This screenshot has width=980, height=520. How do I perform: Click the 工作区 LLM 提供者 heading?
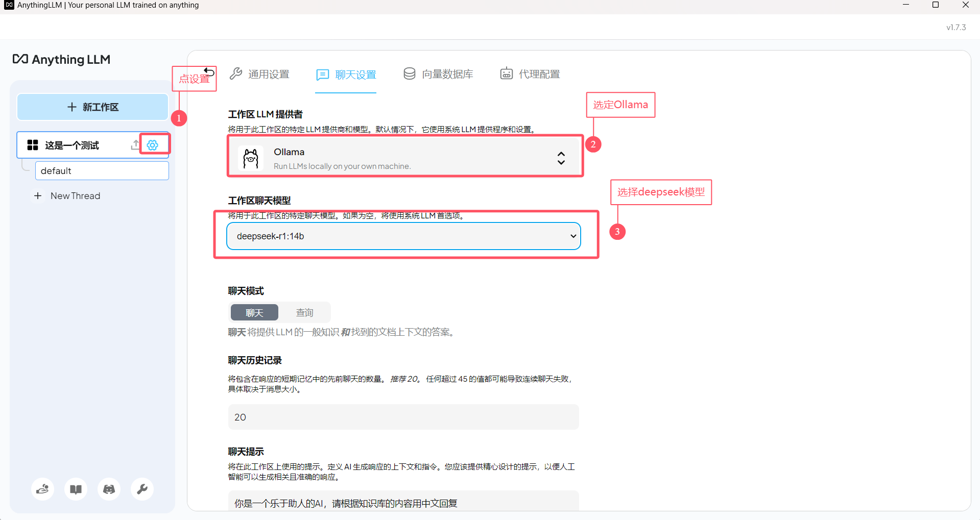(266, 114)
